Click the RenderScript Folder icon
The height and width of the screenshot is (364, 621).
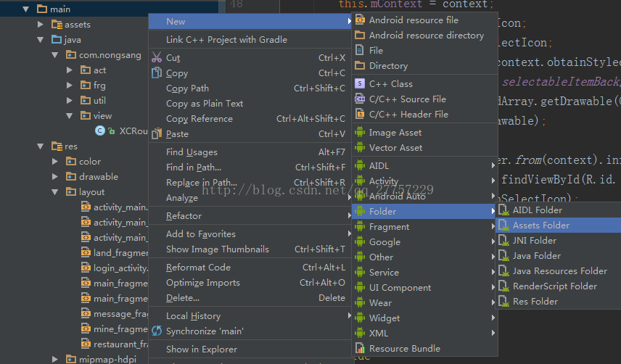(503, 286)
